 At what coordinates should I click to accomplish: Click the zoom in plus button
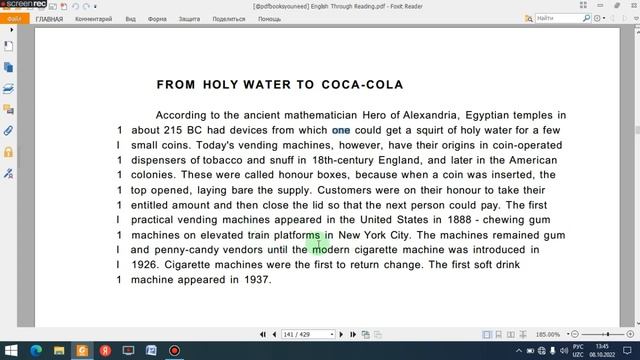(630, 334)
